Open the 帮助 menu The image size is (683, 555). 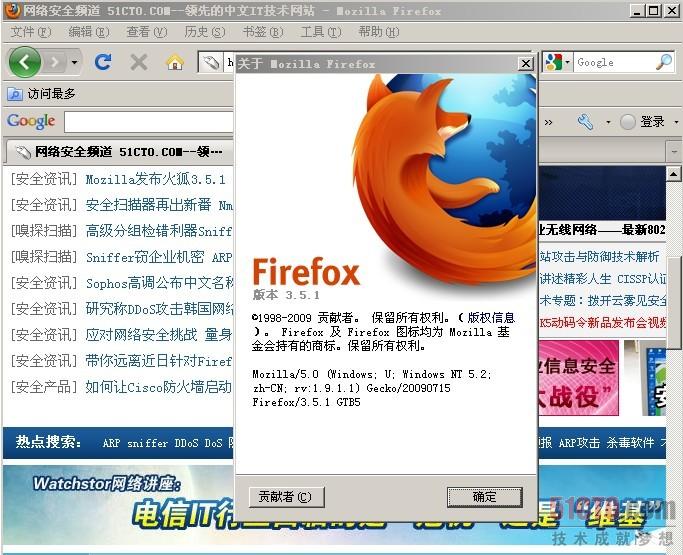[x=378, y=32]
